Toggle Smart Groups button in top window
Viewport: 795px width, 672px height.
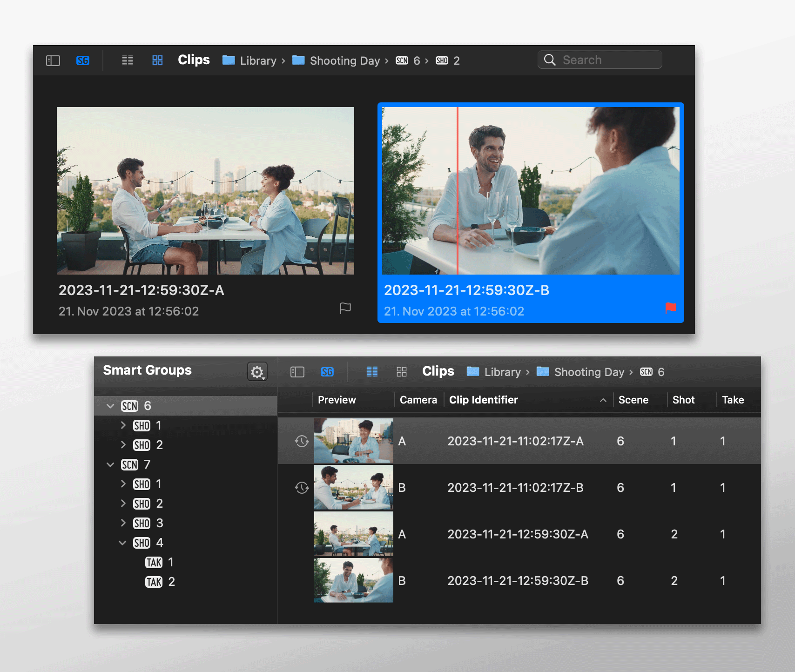coord(83,60)
